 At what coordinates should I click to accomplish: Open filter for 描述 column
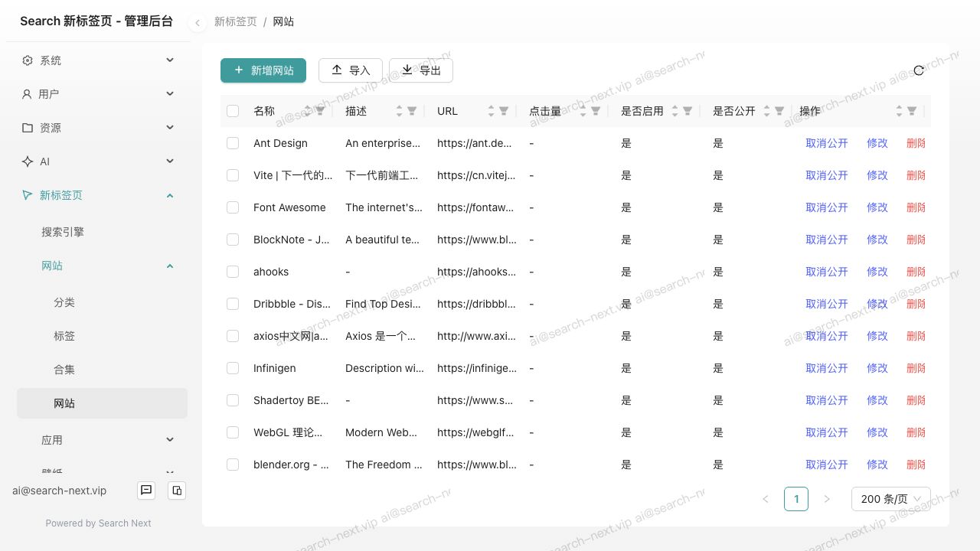coord(412,111)
